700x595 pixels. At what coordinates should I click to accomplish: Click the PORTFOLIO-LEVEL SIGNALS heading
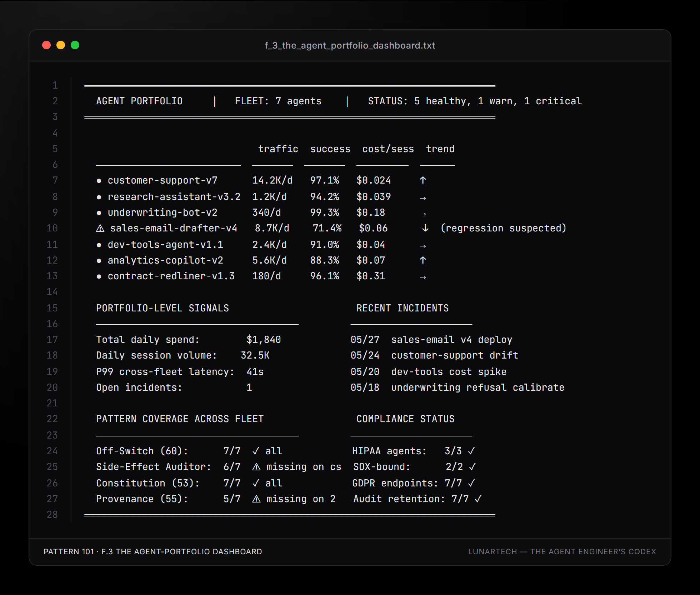(162, 308)
